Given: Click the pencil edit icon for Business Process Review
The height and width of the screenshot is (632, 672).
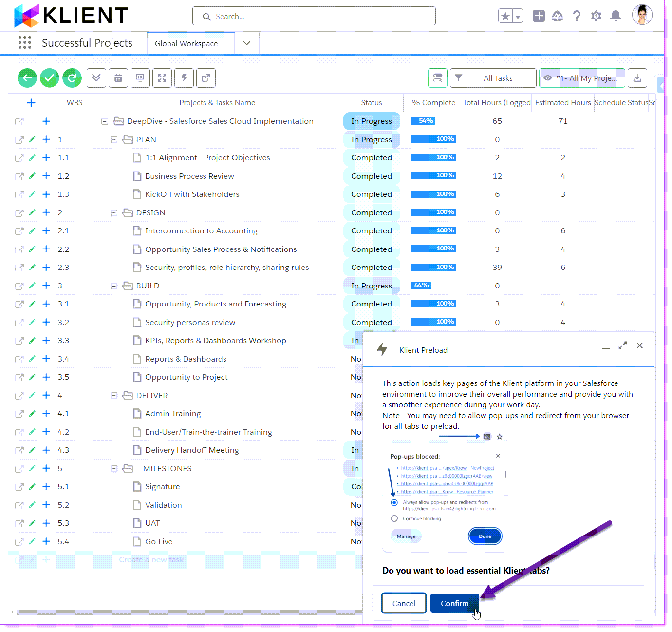Looking at the screenshot, I should (x=32, y=176).
